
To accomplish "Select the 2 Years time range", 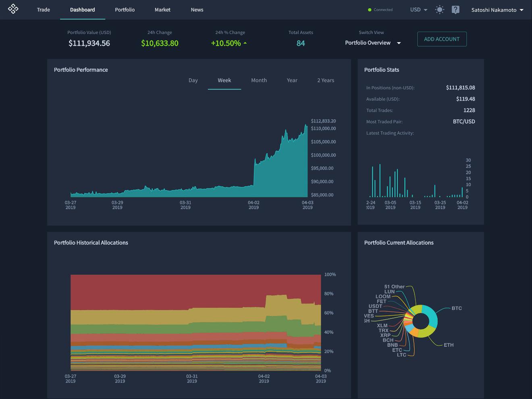I will pos(325,80).
